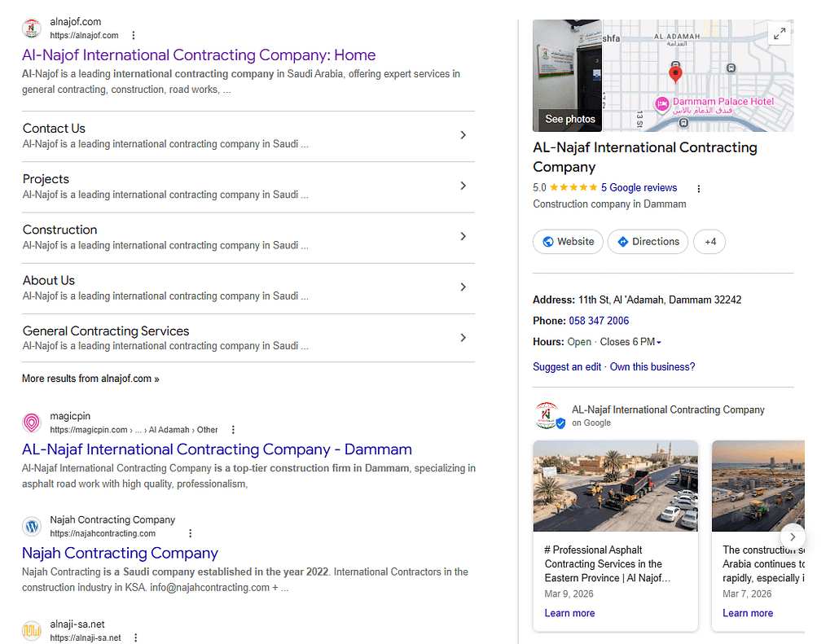
Task: Expand the Construction sitelink chevron
Action: [x=463, y=236]
